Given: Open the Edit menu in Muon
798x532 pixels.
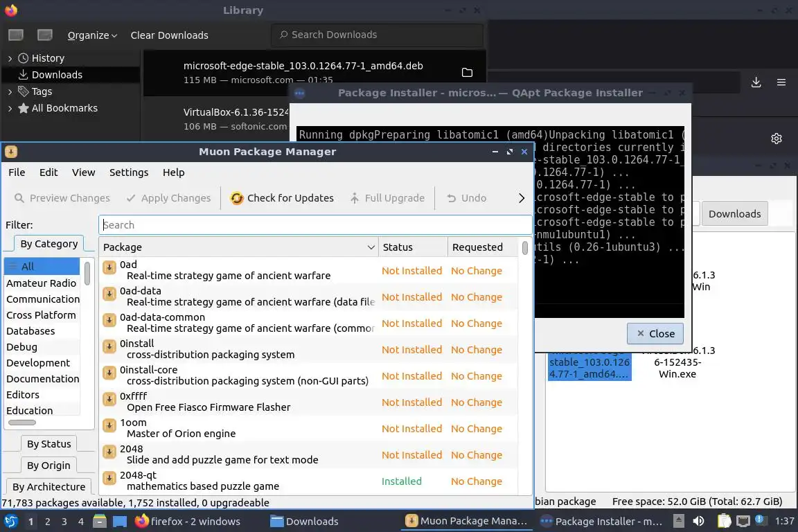Looking at the screenshot, I should (x=48, y=172).
